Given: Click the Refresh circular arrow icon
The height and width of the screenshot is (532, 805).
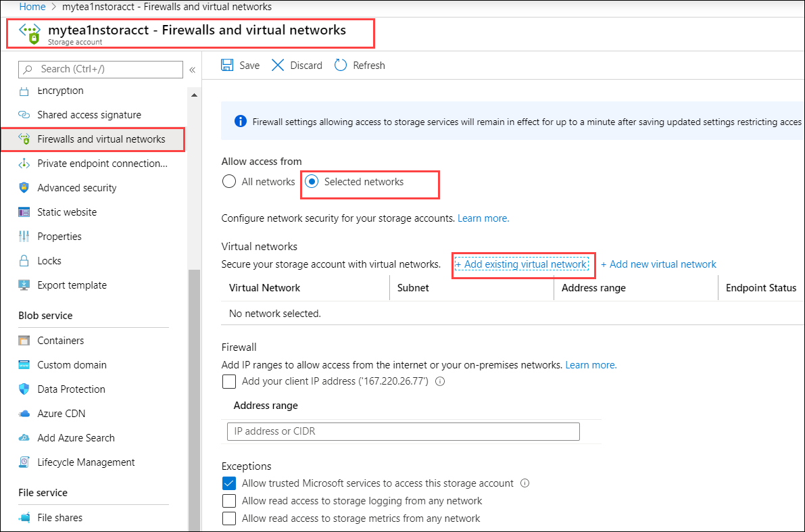Looking at the screenshot, I should click(x=341, y=65).
